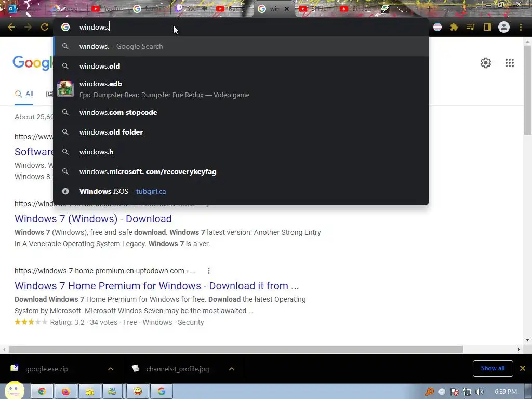Open the yellow duck taskbar icon
532x399 pixels.
pos(90,392)
